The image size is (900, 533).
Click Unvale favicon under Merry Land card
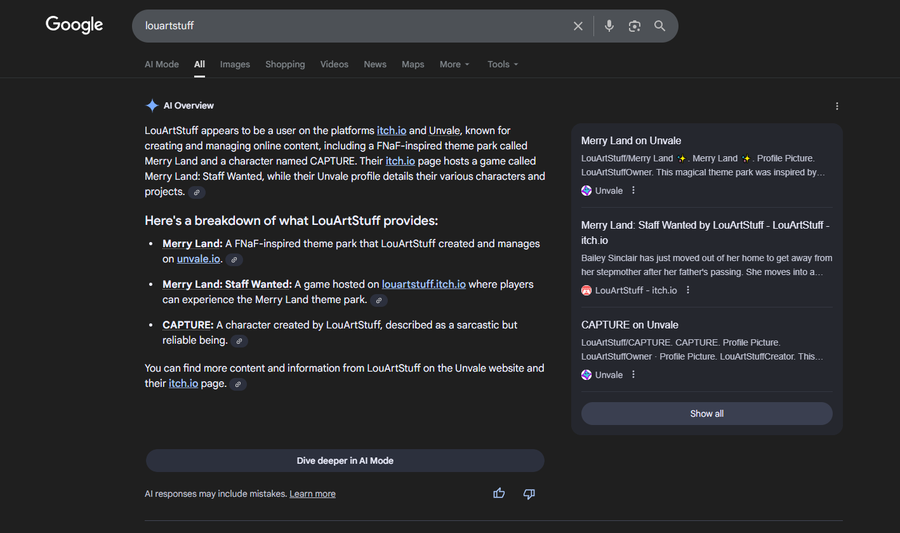pos(586,190)
